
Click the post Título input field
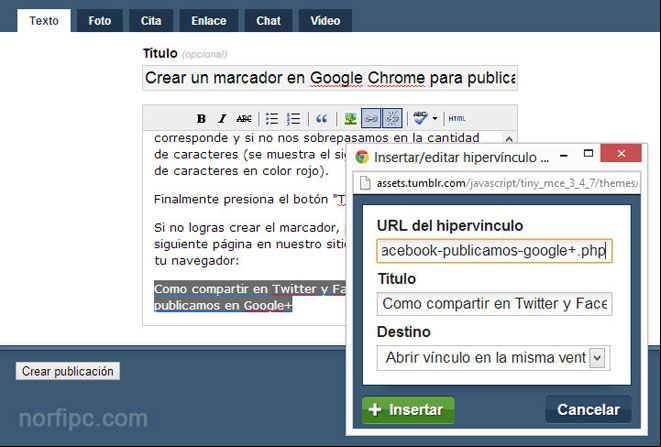tap(330, 78)
